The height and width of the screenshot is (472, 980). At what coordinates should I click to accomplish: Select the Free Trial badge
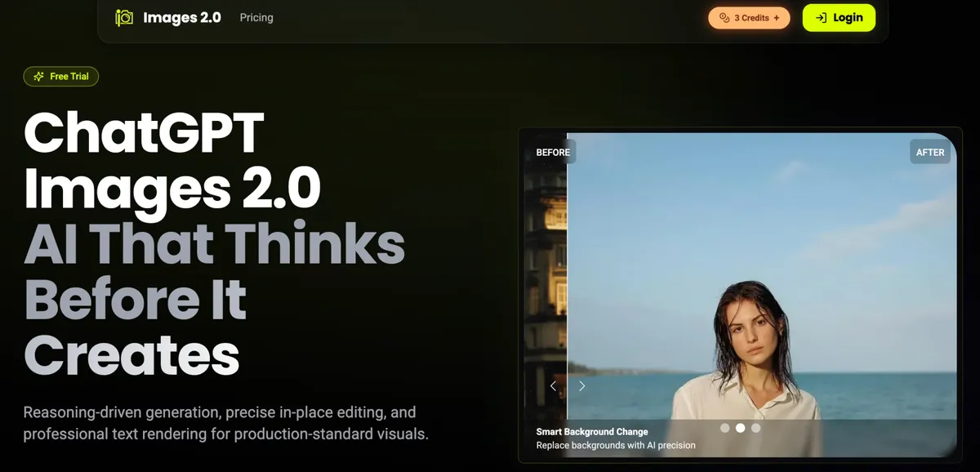click(x=61, y=77)
